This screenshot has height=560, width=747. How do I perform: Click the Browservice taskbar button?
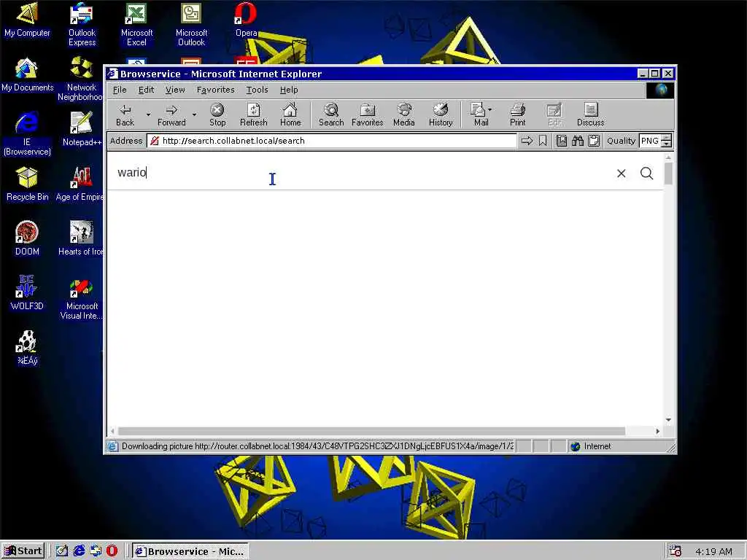click(190, 551)
